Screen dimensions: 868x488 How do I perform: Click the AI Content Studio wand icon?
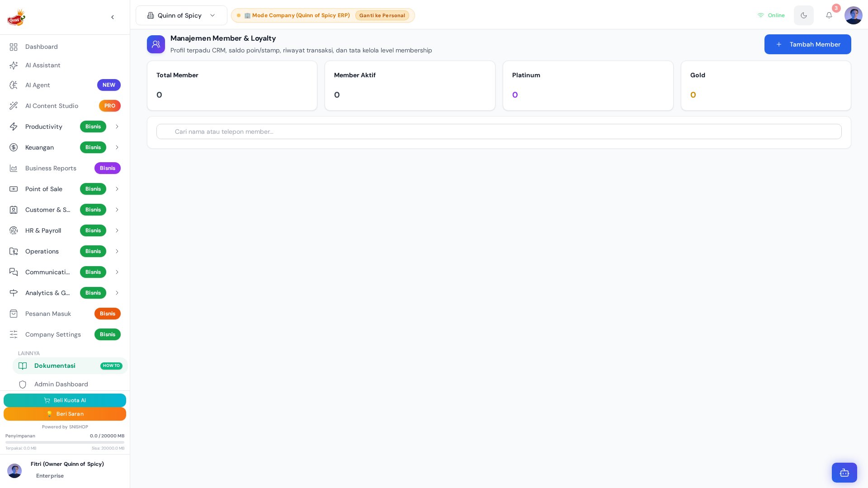[14, 106]
